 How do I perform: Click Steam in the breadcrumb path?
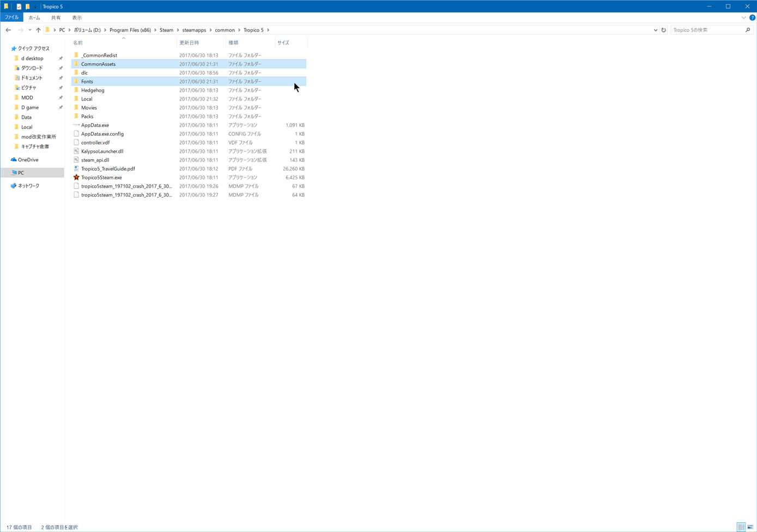click(166, 30)
